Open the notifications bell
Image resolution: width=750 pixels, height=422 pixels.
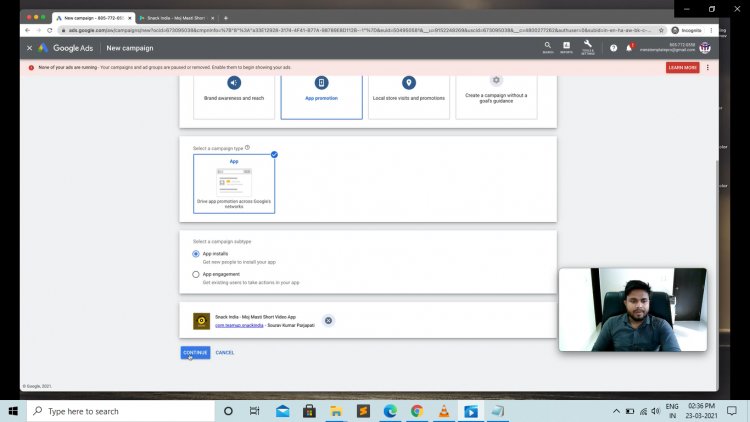pyautogui.click(x=629, y=47)
